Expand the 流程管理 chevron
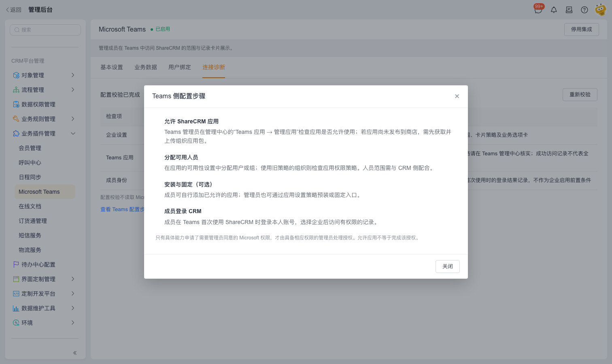This screenshot has width=612, height=364. click(73, 90)
